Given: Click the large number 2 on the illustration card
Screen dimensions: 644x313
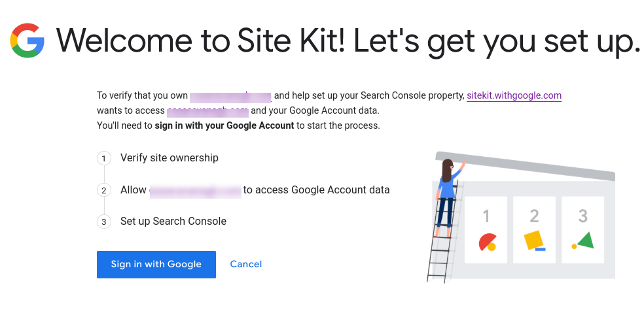Looking at the screenshot, I should (534, 216).
